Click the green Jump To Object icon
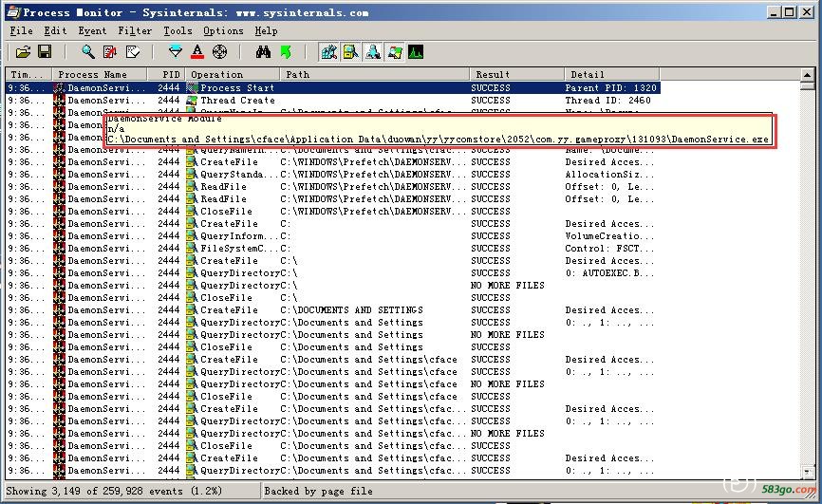 [286, 52]
